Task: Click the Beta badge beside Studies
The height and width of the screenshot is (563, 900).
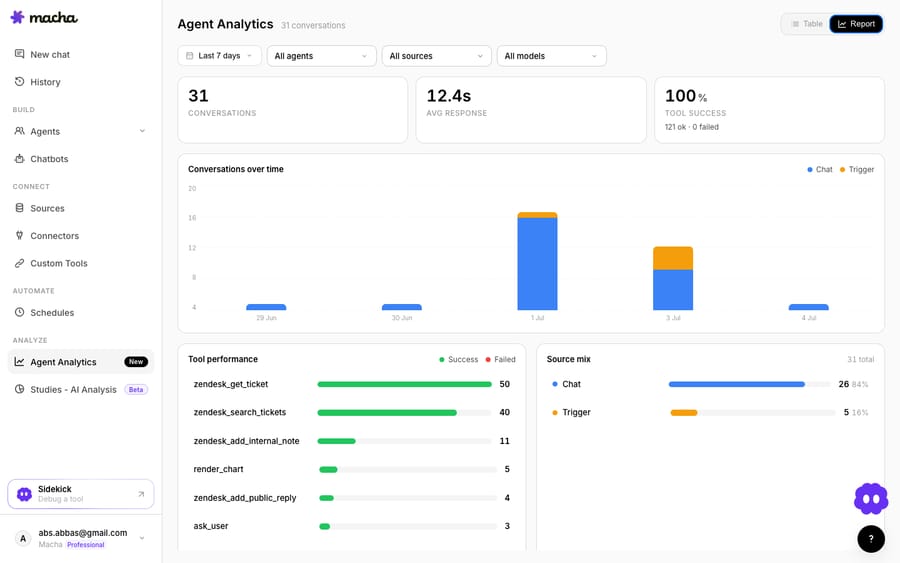Action: coord(136,389)
